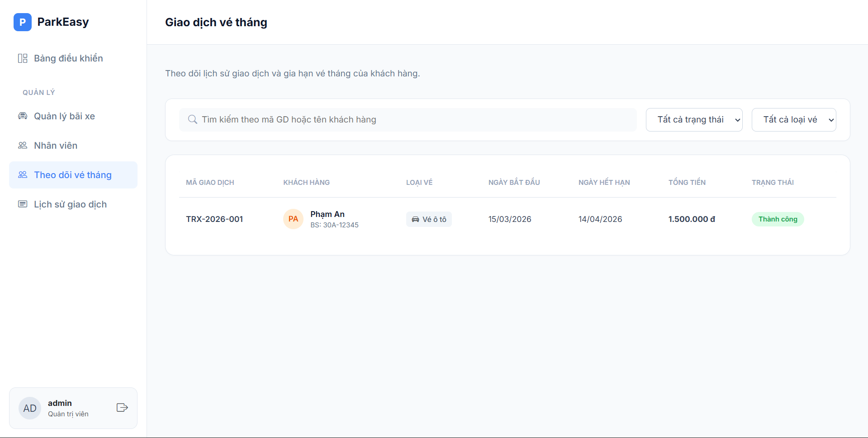The width and height of the screenshot is (868, 438).
Task: Click the people icon beside Nhân viên
Action: pos(23,146)
